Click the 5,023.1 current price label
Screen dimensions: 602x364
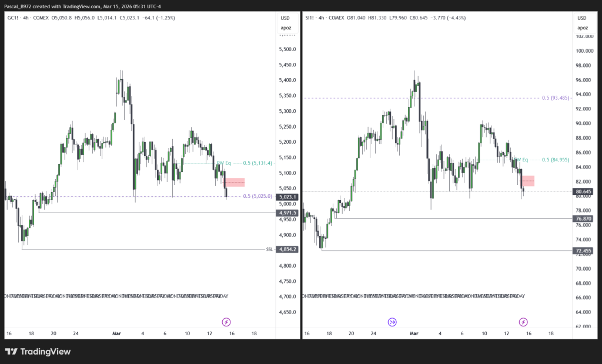pos(287,197)
